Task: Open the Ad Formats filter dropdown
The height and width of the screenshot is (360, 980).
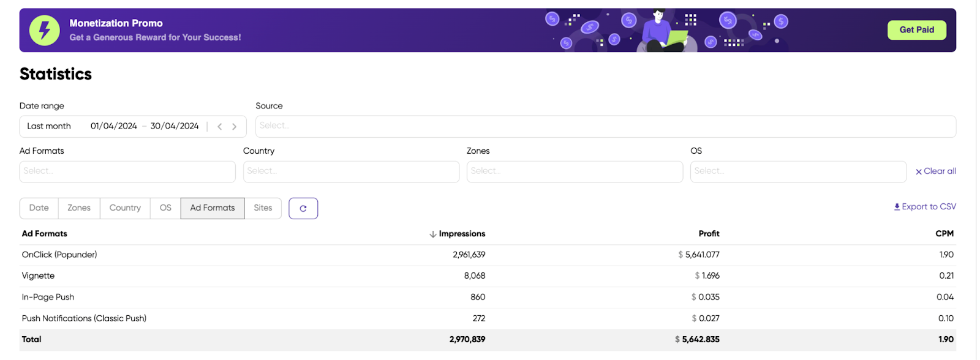Action: [127, 171]
